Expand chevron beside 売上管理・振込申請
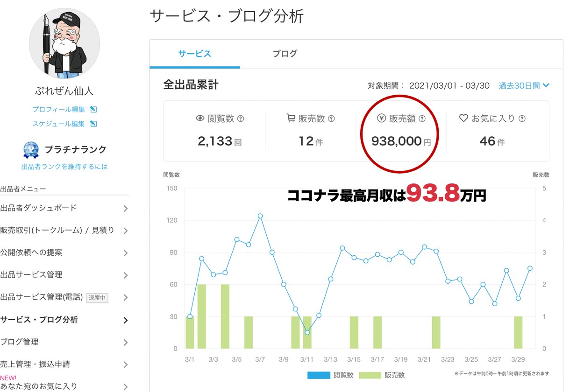 pyautogui.click(x=125, y=365)
